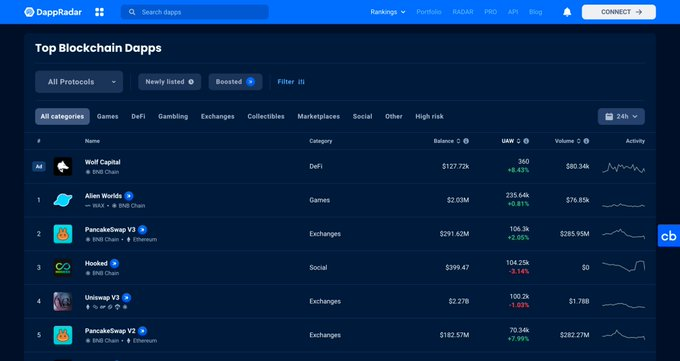Click the Wolf Capital dapp logo

coord(63,167)
